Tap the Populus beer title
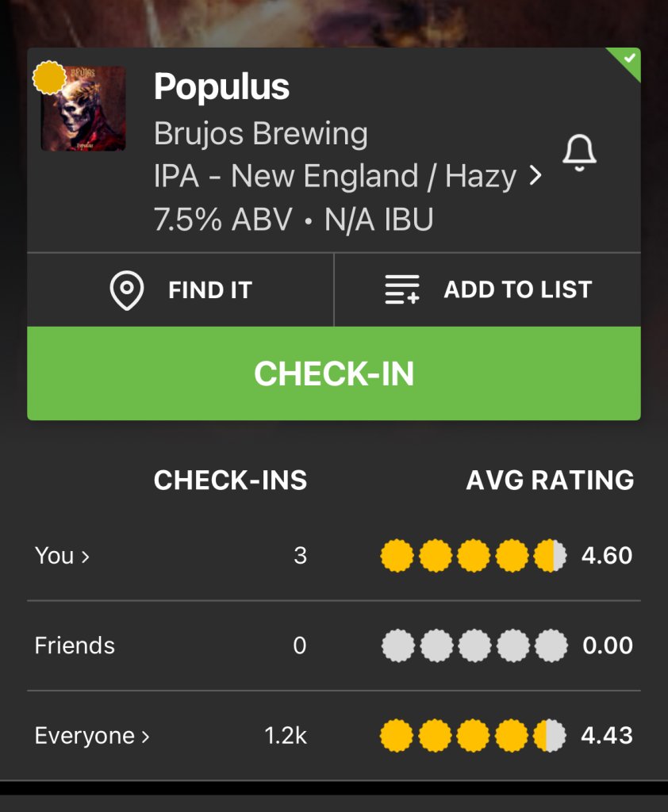Image resolution: width=668 pixels, height=812 pixels. (x=221, y=86)
